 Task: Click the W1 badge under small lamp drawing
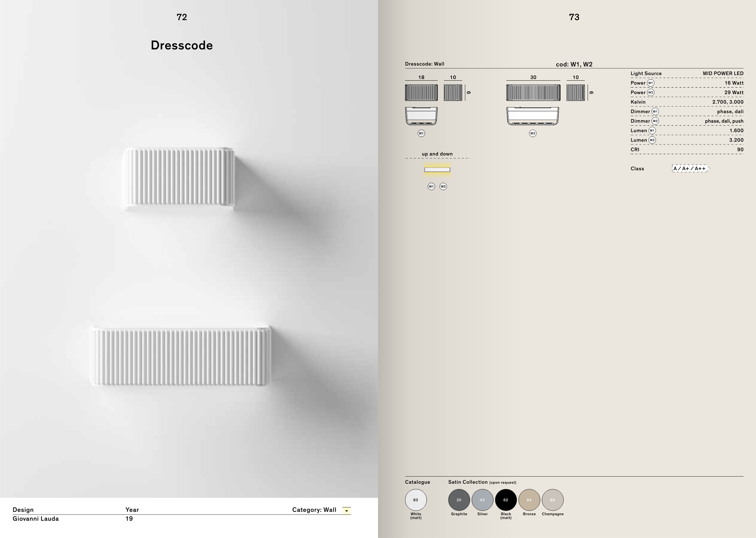(x=421, y=133)
